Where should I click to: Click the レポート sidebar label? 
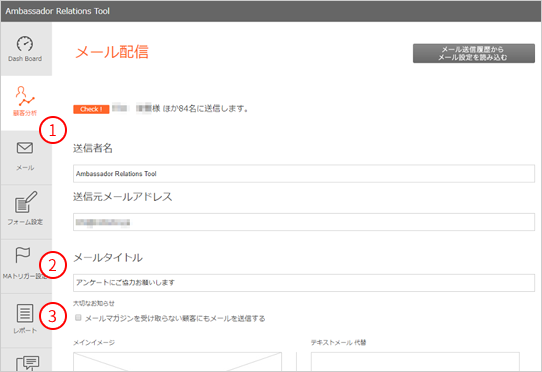click(x=25, y=331)
